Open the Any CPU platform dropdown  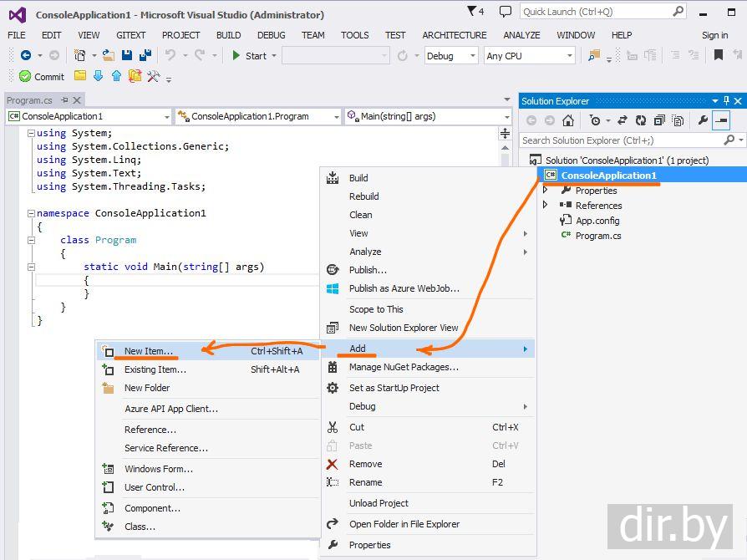tap(529, 56)
